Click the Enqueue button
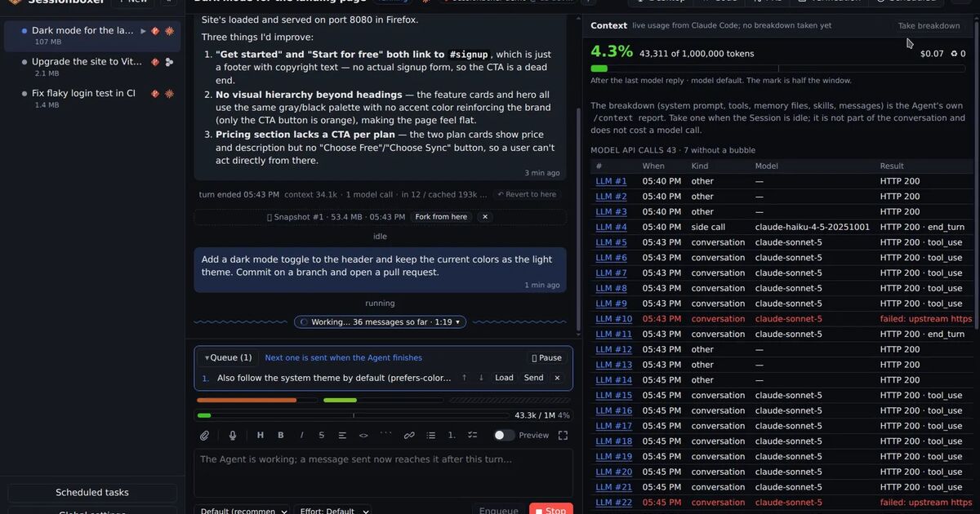The image size is (980, 514). tap(498, 510)
